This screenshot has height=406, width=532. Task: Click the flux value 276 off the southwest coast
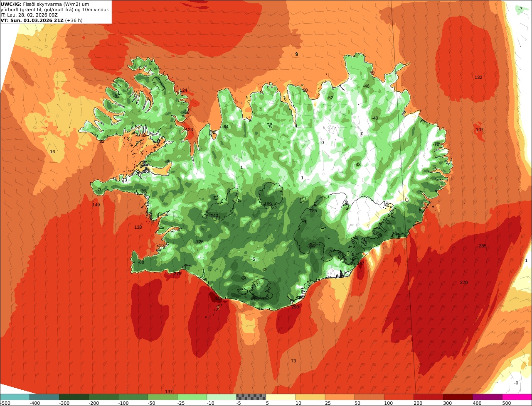(177, 274)
